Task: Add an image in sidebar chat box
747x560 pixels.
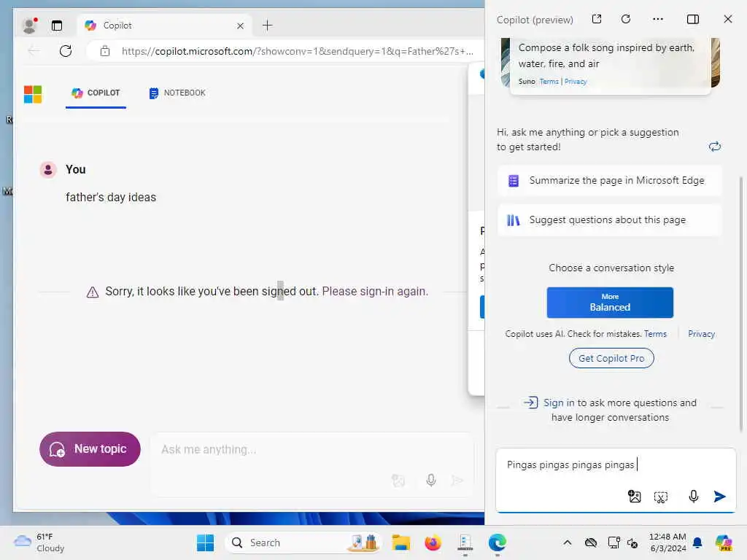Action: (x=634, y=497)
